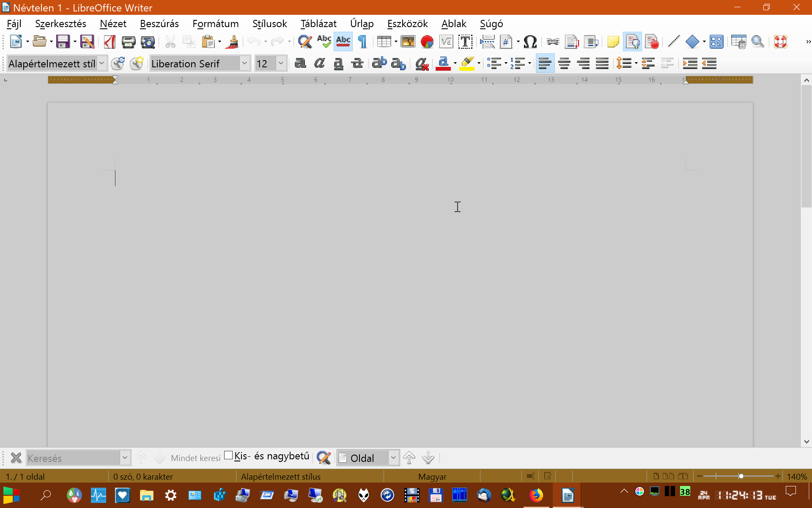Click page count 1. / 1 oldal
Screen dimensions: 812x508
click(x=25, y=477)
